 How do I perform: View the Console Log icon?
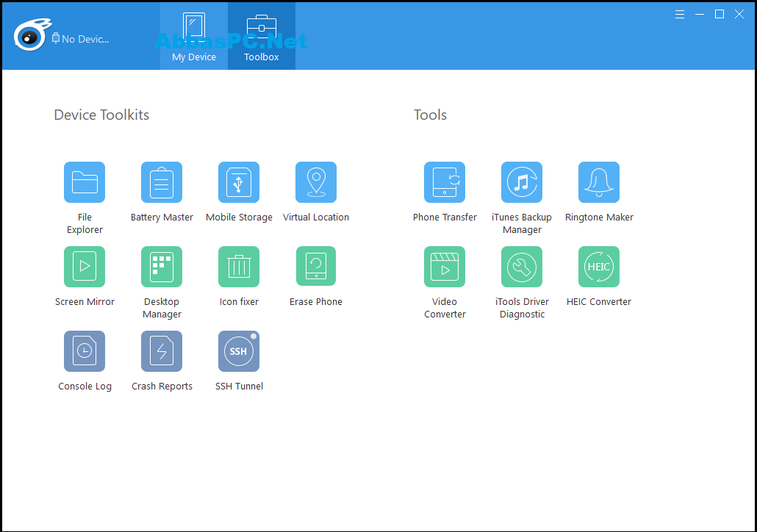(x=85, y=351)
